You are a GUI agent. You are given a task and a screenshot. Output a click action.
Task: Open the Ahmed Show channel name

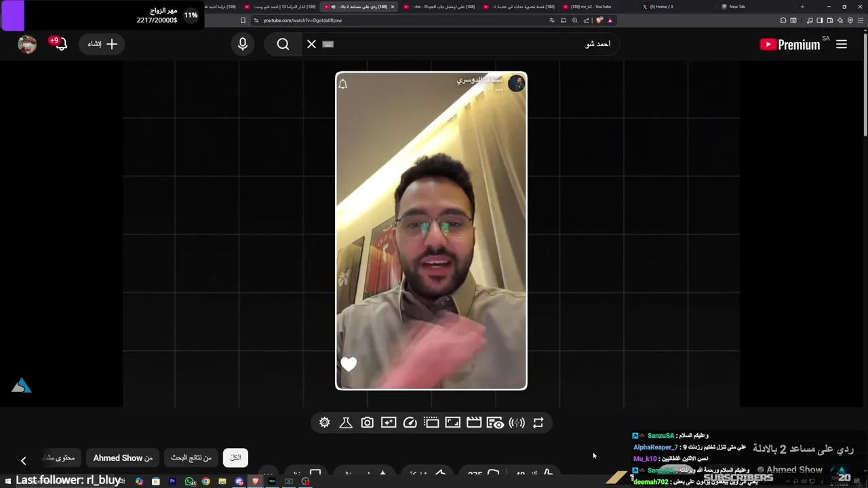click(794, 470)
